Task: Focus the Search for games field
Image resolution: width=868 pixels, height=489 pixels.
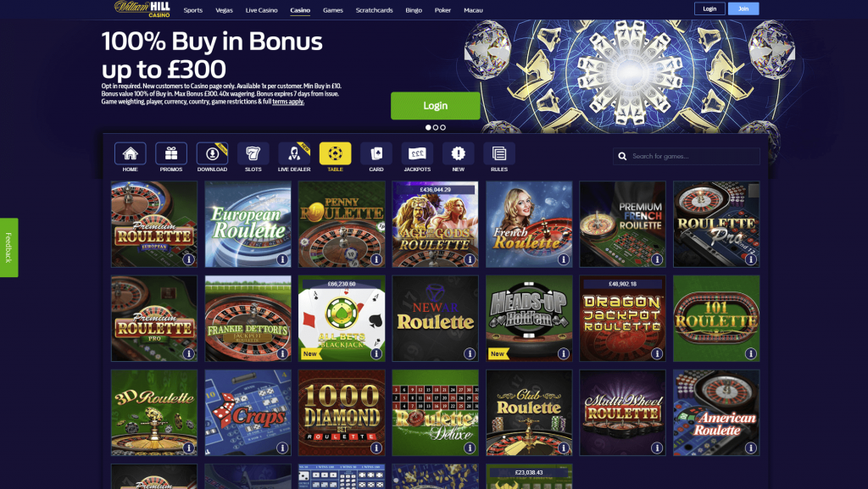Action: pos(687,157)
